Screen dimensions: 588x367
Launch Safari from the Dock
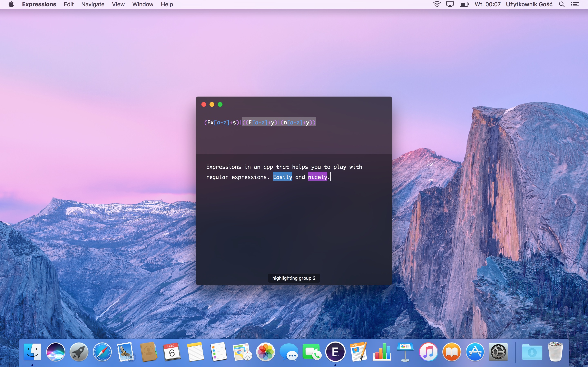coord(102,352)
